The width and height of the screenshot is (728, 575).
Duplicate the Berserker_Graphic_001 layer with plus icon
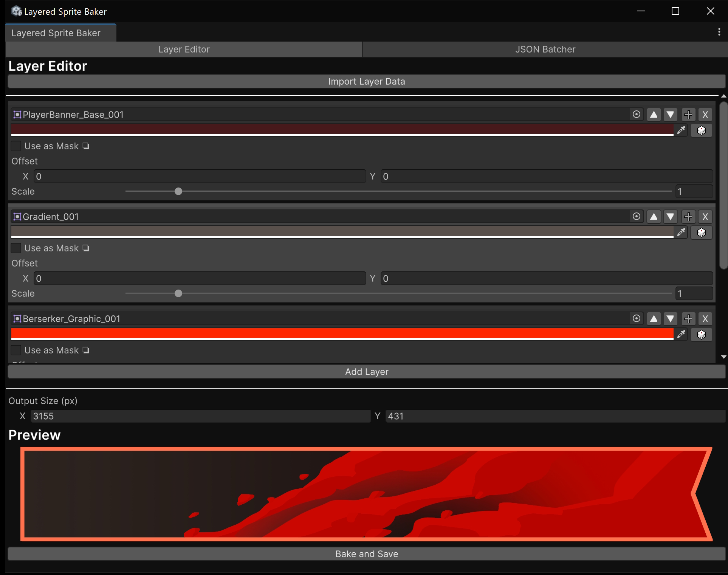coord(688,319)
